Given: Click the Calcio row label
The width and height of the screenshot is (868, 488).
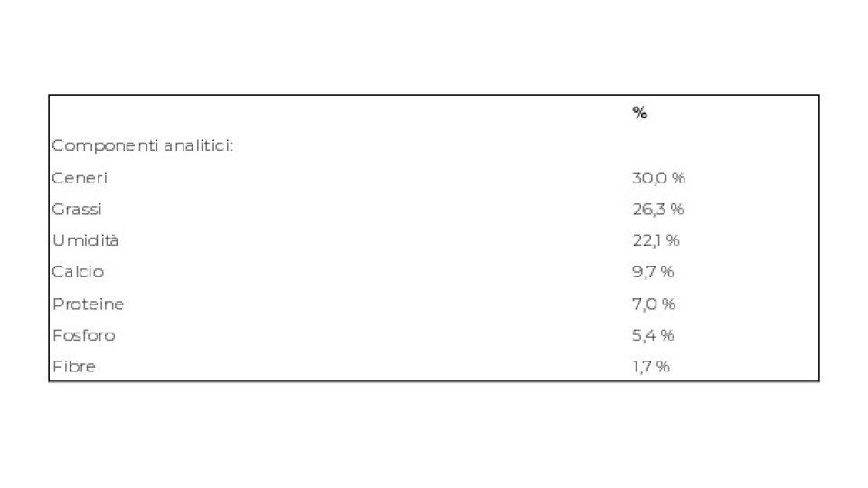Looking at the screenshot, I should pyautogui.click(x=78, y=272).
